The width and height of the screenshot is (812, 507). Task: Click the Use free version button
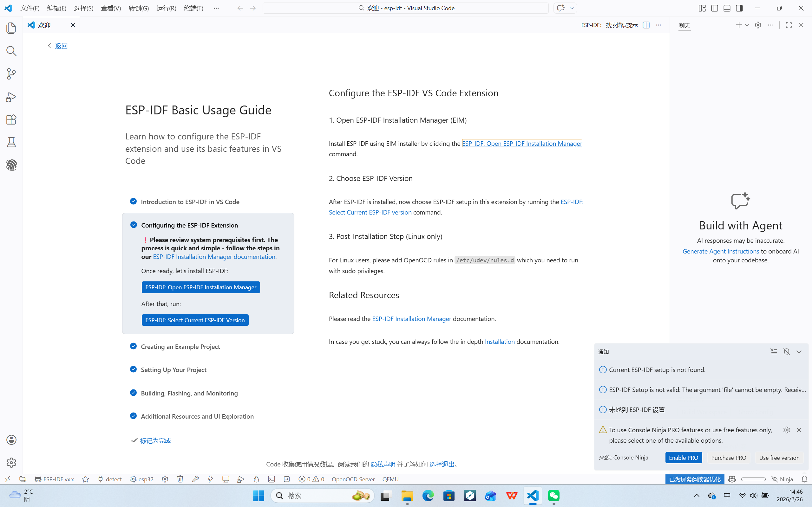point(779,458)
